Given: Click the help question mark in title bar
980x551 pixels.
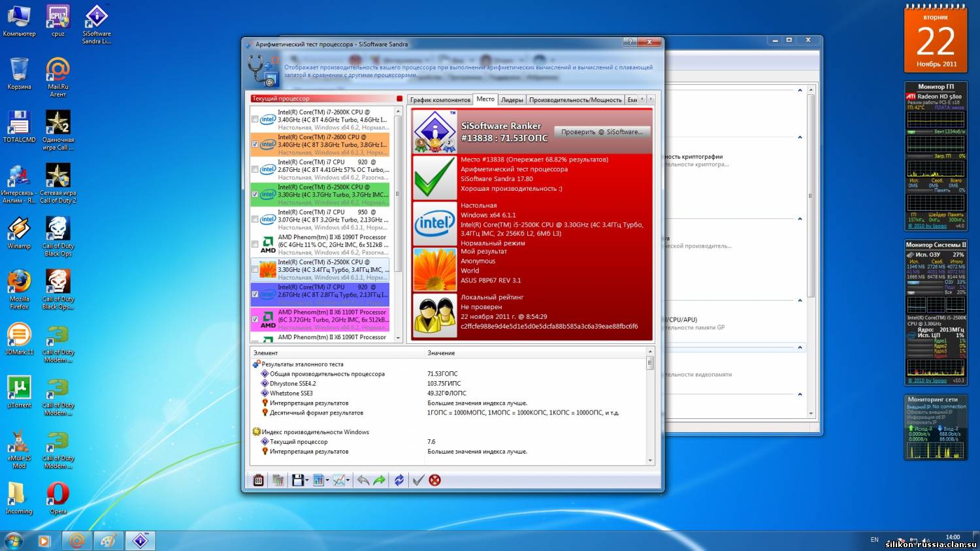Looking at the screenshot, I should 630,42.
